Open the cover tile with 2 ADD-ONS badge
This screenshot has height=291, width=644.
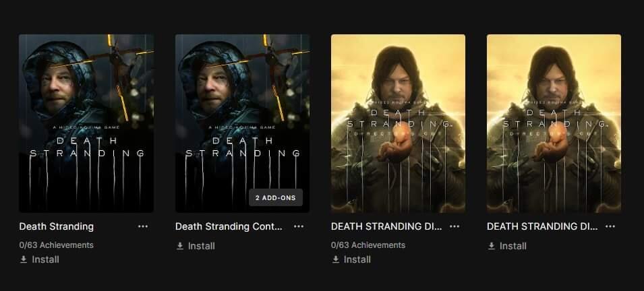click(242, 123)
